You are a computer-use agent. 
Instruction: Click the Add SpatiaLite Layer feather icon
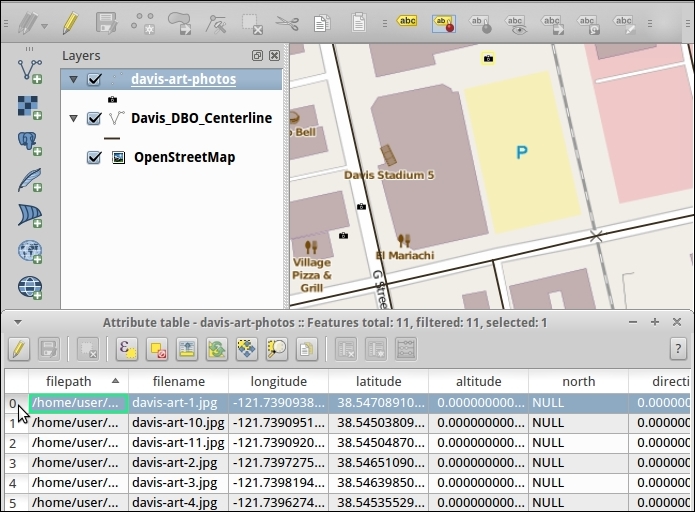point(30,180)
